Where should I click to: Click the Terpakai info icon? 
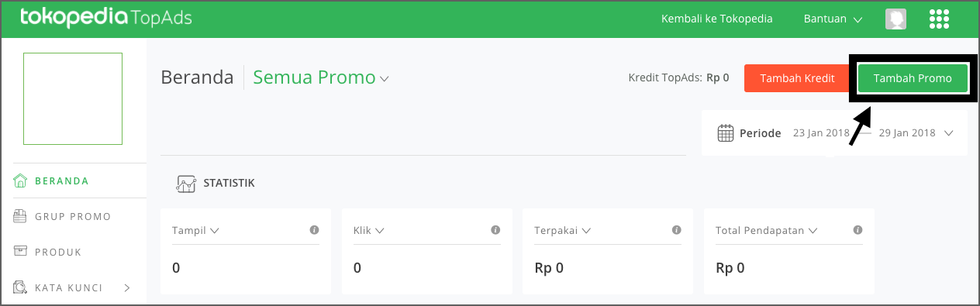tap(677, 230)
